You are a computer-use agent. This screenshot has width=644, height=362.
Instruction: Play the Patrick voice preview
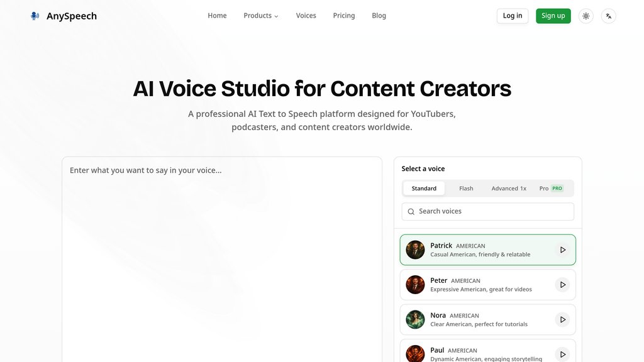click(563, 250)
